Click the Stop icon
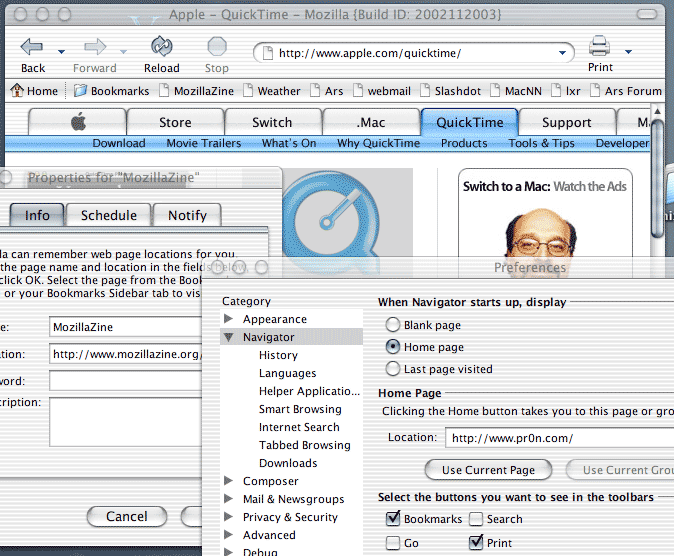674x556 pixels. pos(217,46)
